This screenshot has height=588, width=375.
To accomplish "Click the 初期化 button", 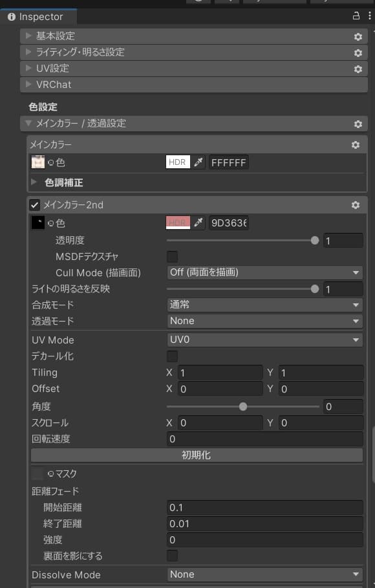I will tap(197, 455).
